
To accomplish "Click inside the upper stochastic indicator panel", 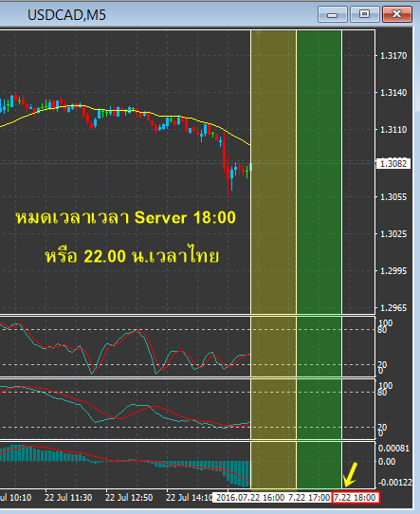I will 124,346.
